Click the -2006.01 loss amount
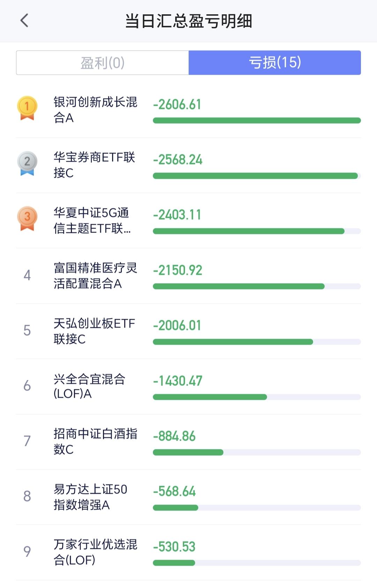The height and width of the screenshot is (588, 377). pyautogui.click(x=177, y=325)
